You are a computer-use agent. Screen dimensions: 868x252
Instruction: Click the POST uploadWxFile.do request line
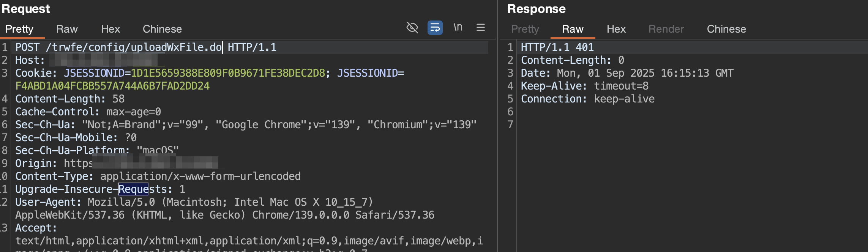tap(146, 47)
